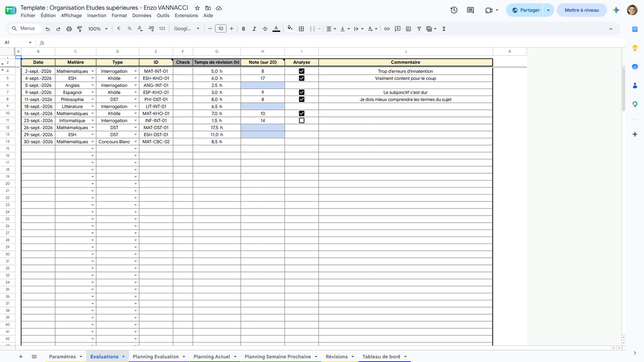644x362 pixels.
Task: Insert a link via toolbar icon
Action: (386, 29)
